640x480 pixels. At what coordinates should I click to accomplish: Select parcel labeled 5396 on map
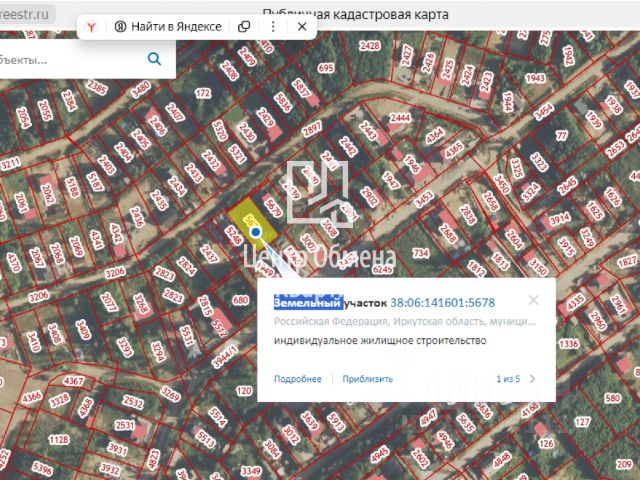pyautogui.click(x=42, y=469)
